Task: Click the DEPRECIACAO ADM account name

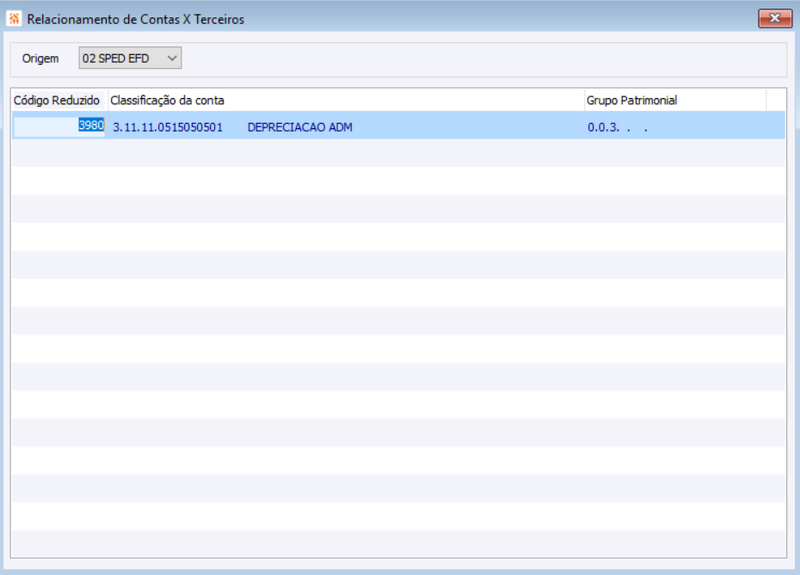Action: point(300,128)
